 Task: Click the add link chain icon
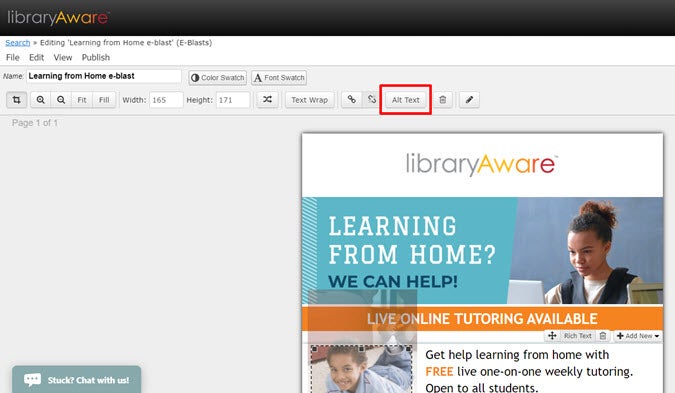[352, 100]
